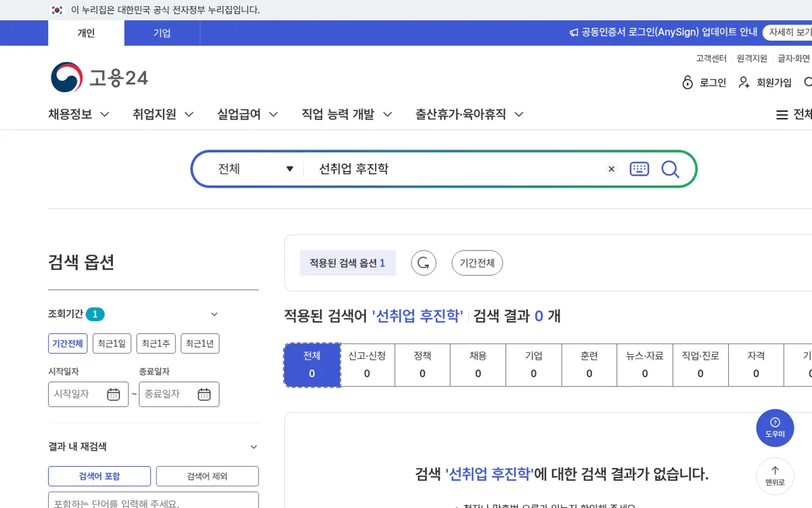This screenshot has width=812, height=508.
Task: Open the virtual keyboard icon in search bar
Action: [x=639, y=169]
